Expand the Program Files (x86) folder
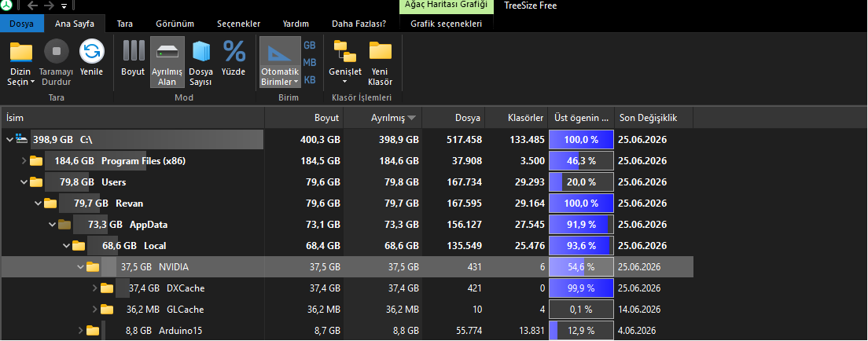 pos(24,161)
